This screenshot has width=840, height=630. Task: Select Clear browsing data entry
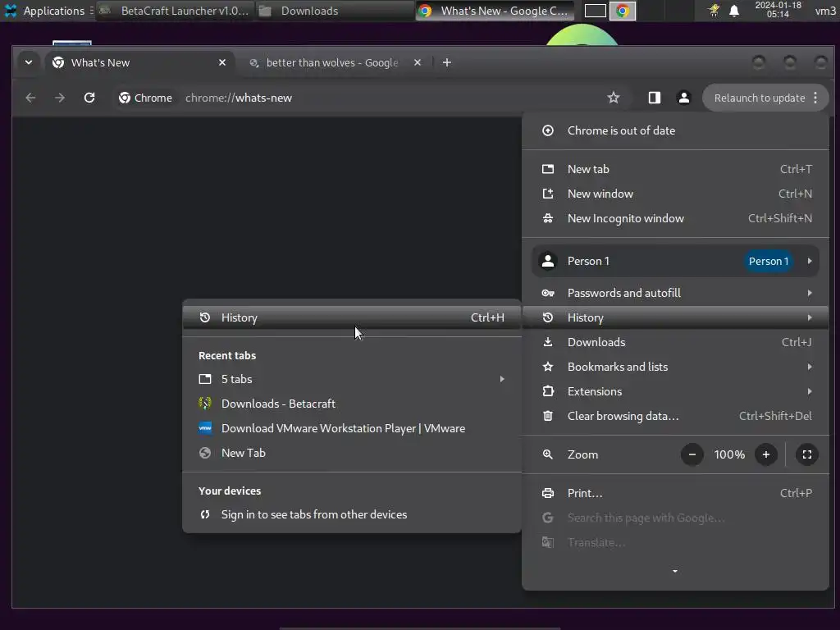676,416
